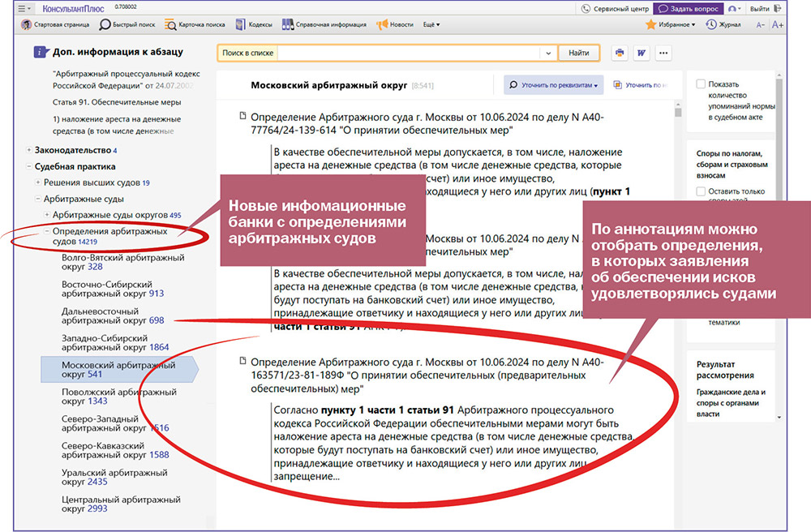Click the print icon

620,53
